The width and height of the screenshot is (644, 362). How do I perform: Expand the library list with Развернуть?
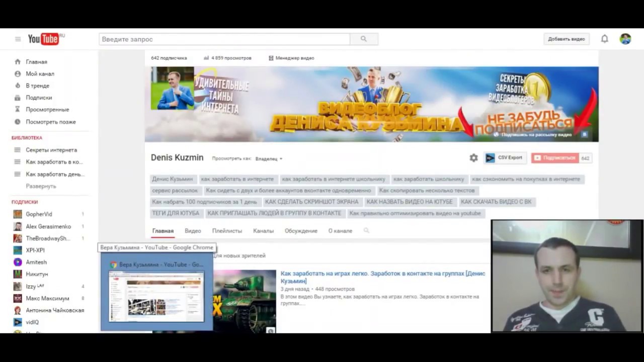[x=41, y=186]
